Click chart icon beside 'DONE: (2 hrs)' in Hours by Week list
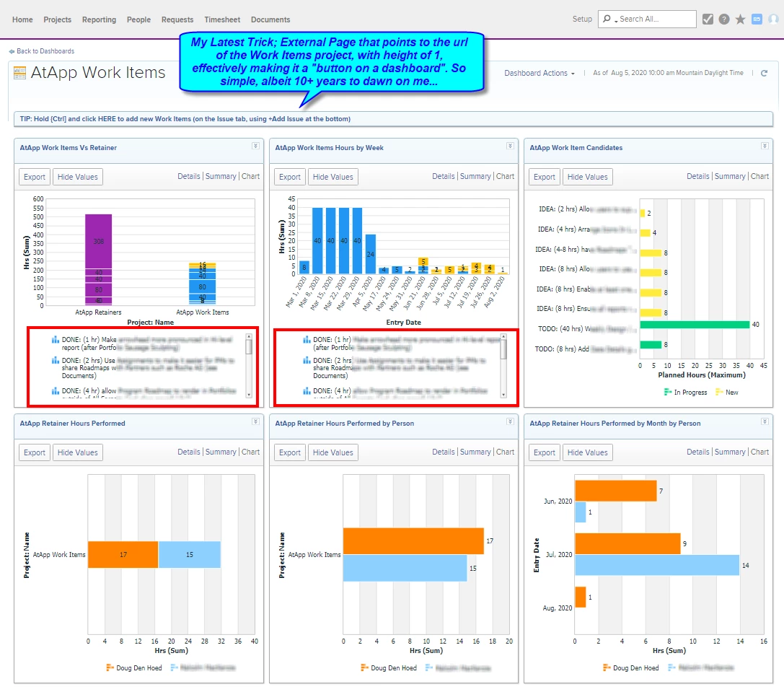Screen dimensions: 784x692 [307, 360]
